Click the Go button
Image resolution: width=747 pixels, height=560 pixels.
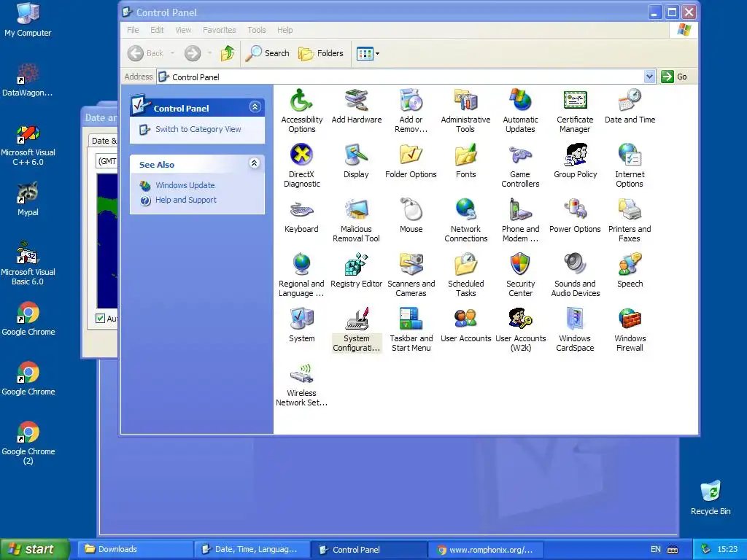pyautogui.click(x=674, y=77)
